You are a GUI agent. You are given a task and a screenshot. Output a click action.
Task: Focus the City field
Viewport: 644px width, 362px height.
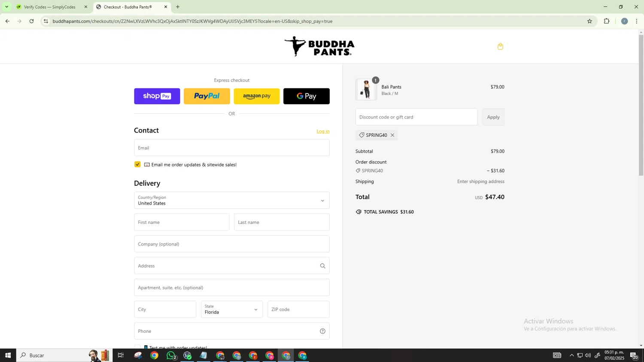click(165, 309)
